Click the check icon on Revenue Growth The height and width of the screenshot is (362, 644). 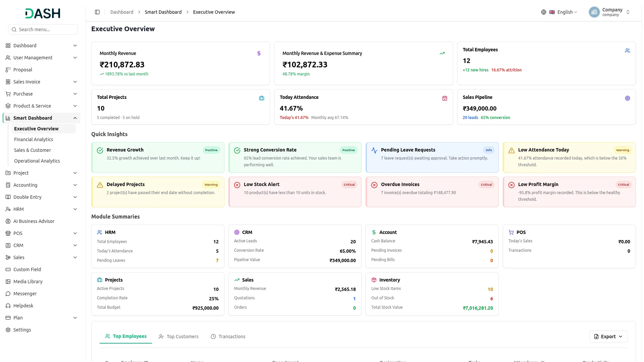(x=100, y=150)
